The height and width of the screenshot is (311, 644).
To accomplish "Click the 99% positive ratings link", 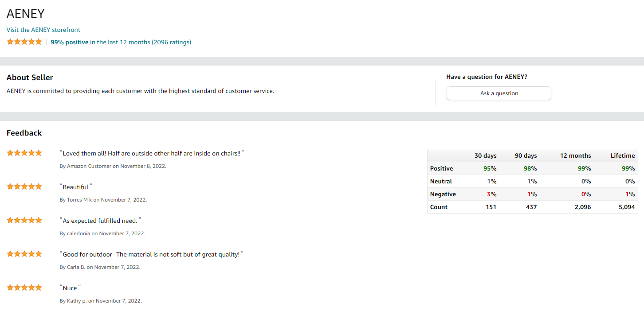I will [121, 42].
